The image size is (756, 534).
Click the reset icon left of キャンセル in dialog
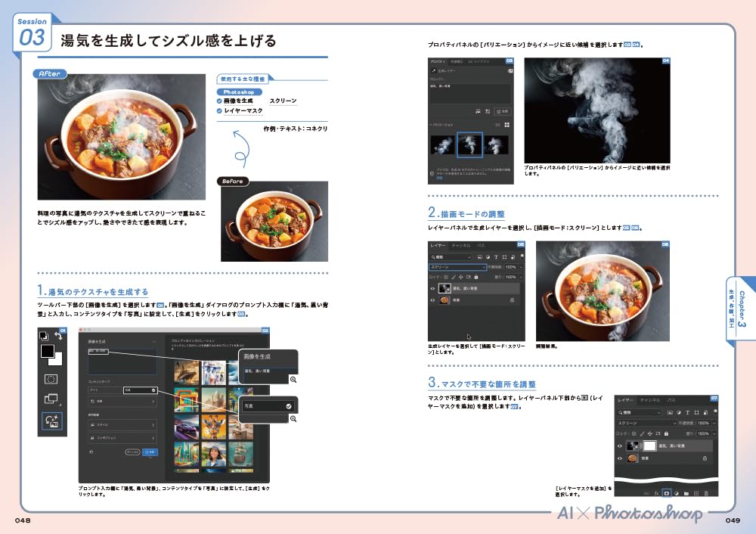(x=91, y=452)
